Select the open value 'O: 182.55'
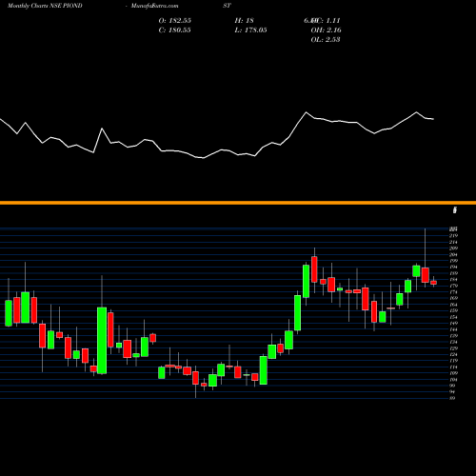Viewport: 476px width, 476px height. point(175,21)
